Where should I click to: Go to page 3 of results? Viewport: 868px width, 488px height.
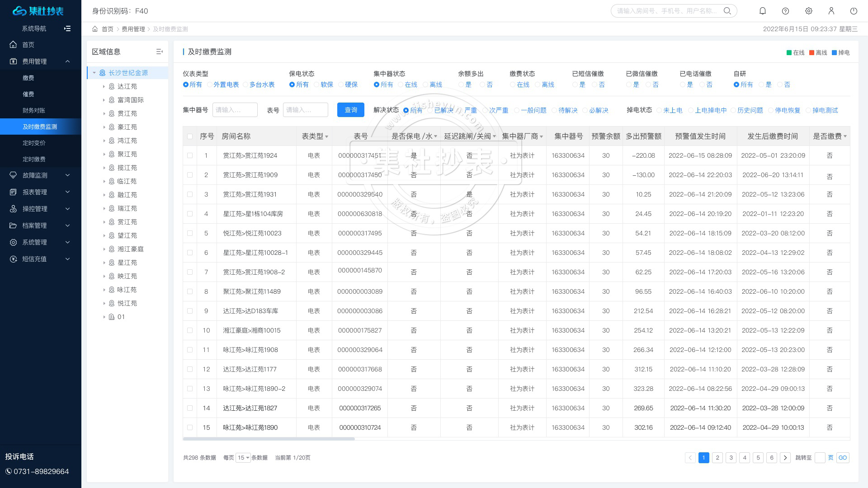[x=731, y=458]
